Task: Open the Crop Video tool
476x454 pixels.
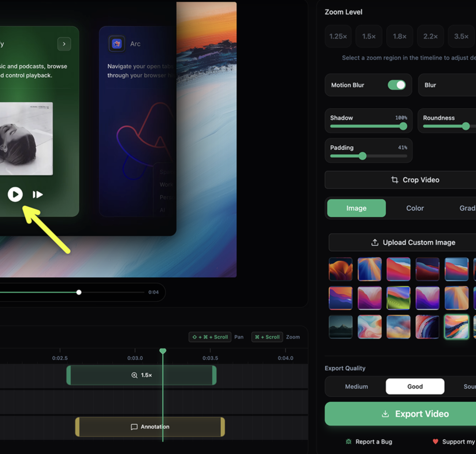Action: (414, 180)
